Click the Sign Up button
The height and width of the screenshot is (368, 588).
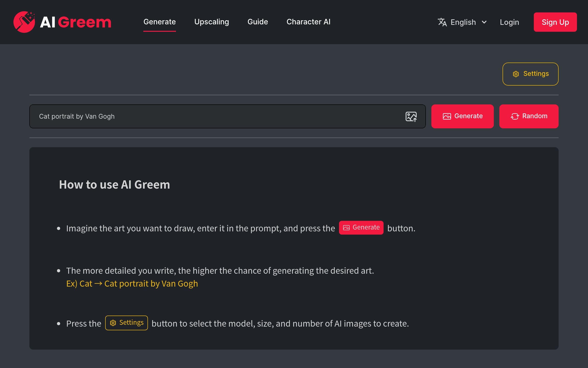click(x=555, y=22)
